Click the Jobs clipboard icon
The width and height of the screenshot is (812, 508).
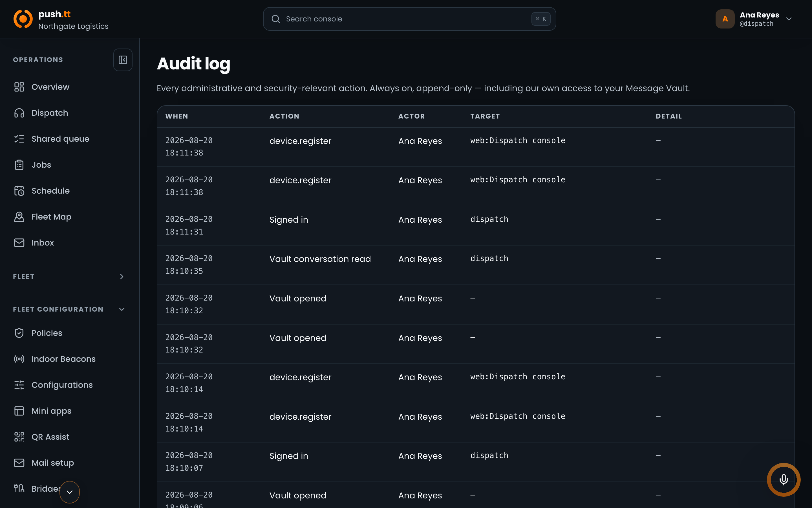click(x=19, y=165)
